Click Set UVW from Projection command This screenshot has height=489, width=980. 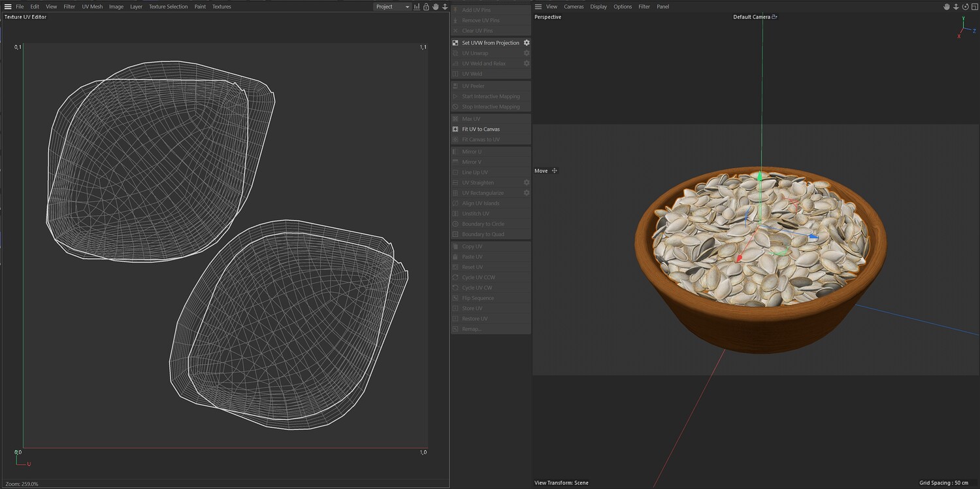pos(490,43)
